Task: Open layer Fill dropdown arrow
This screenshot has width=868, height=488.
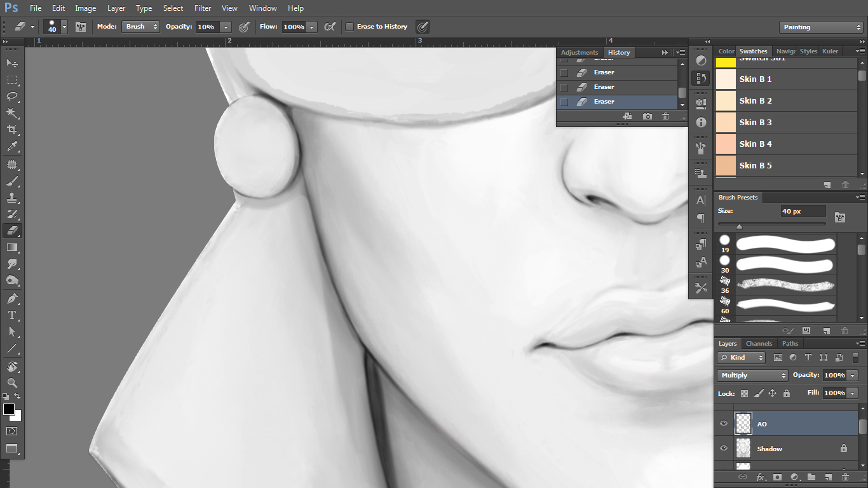Action: coord(853,393)
